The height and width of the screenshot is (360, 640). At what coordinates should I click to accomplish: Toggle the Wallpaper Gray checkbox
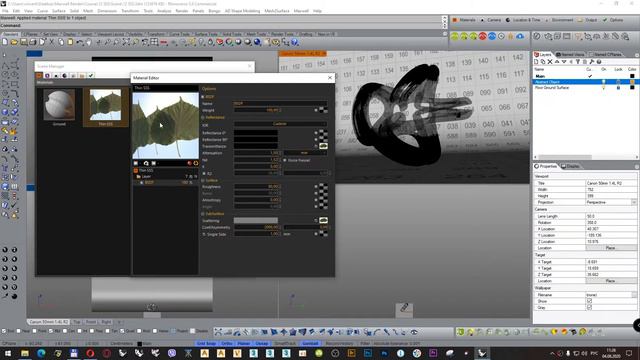589,307
